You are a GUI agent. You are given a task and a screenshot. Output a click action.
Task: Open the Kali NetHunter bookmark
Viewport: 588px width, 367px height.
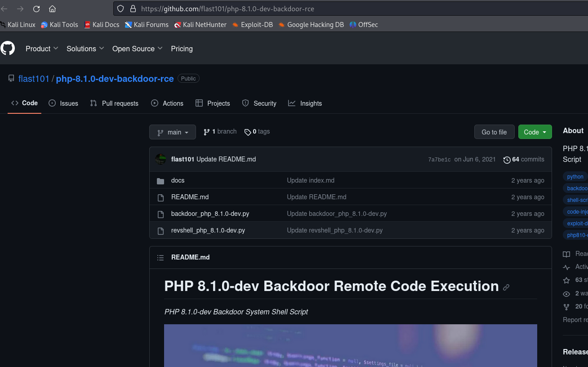pyautogui.click(x=200, y=25)
